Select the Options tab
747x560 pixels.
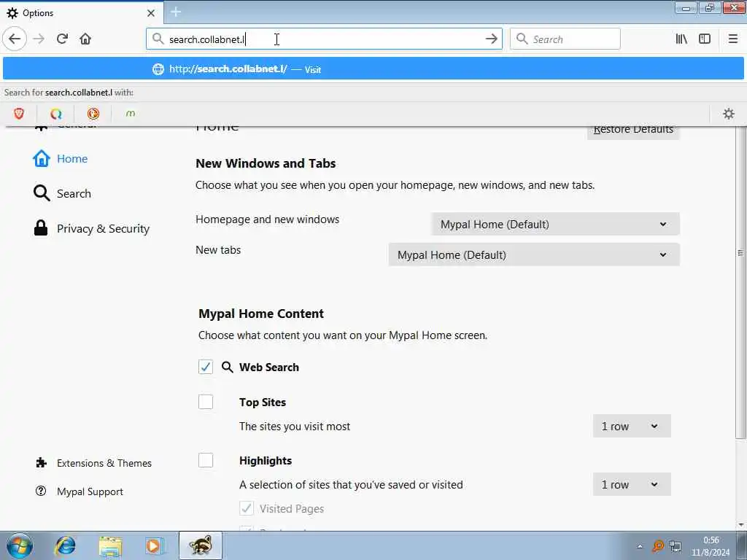click(81, 13)
